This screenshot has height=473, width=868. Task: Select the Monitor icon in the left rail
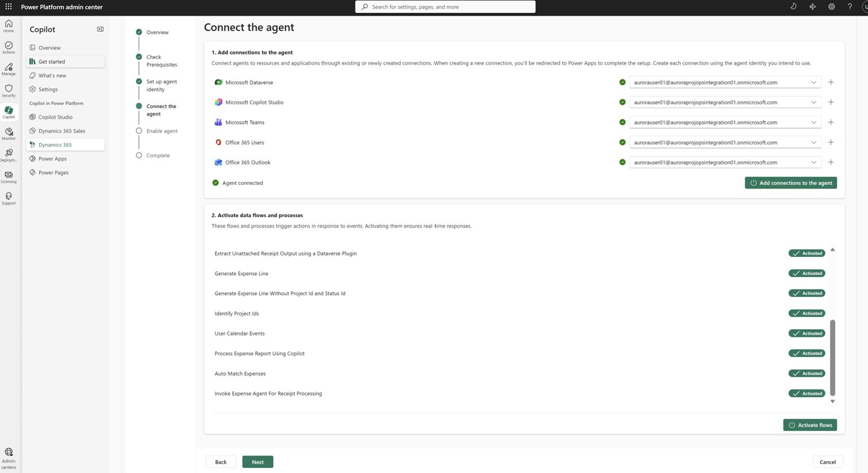coord(9,134)
